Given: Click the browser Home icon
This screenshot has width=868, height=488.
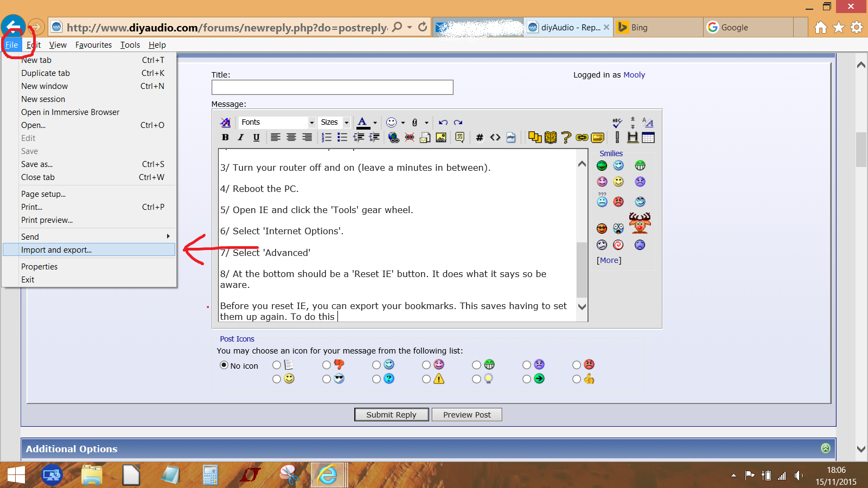Looking at the screenshot, I should click(821, 27).
